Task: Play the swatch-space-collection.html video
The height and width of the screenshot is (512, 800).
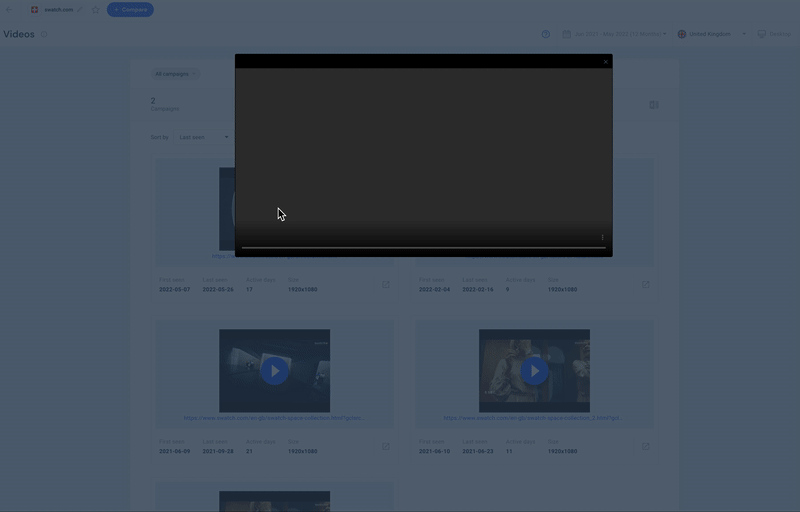Action: pos(274,371)
